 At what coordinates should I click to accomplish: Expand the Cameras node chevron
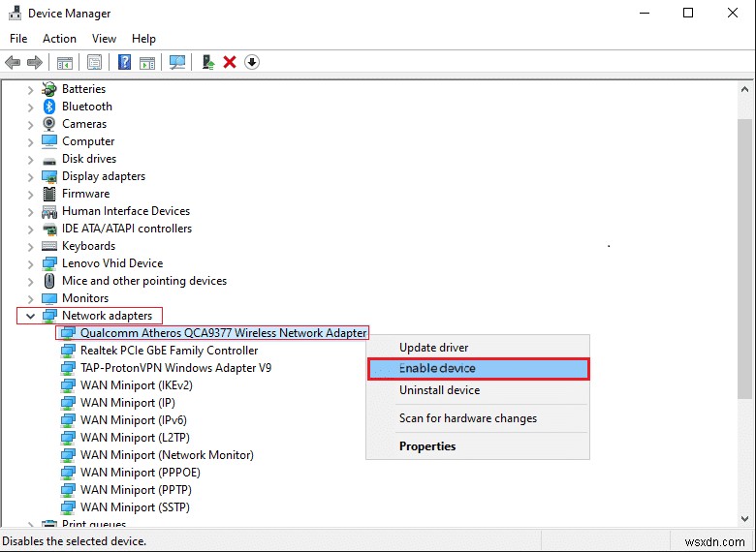30,124
